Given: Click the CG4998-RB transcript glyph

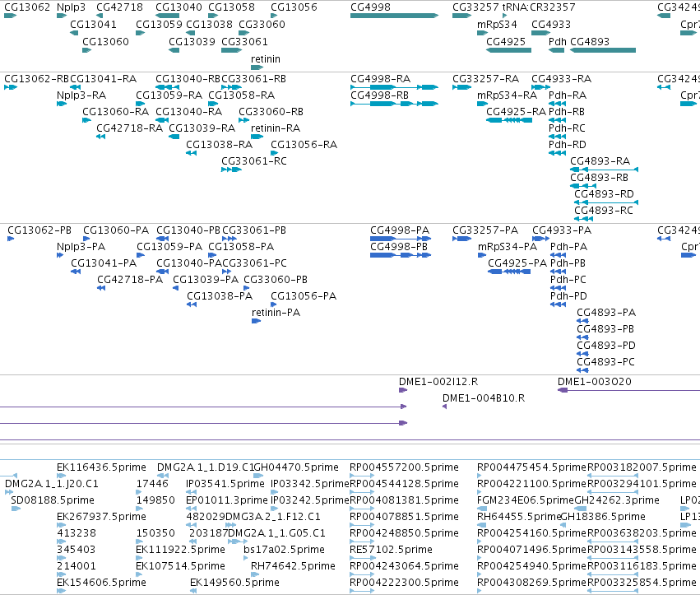Looking at the screenshot, I should coord(395,104).
